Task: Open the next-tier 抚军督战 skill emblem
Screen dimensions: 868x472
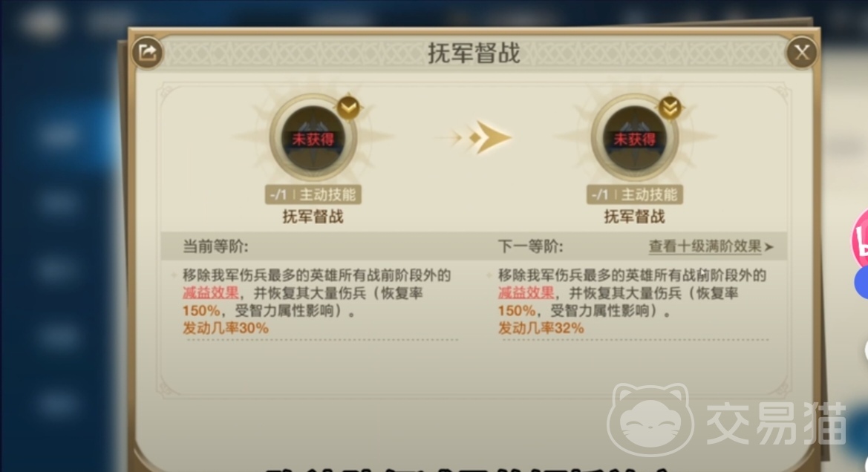Action: click(x=634, y=137)
